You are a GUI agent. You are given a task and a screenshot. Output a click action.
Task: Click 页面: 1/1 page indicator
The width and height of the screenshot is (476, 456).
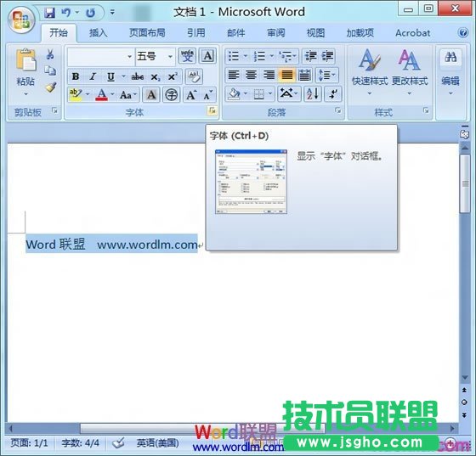click(x=29, y=443)
